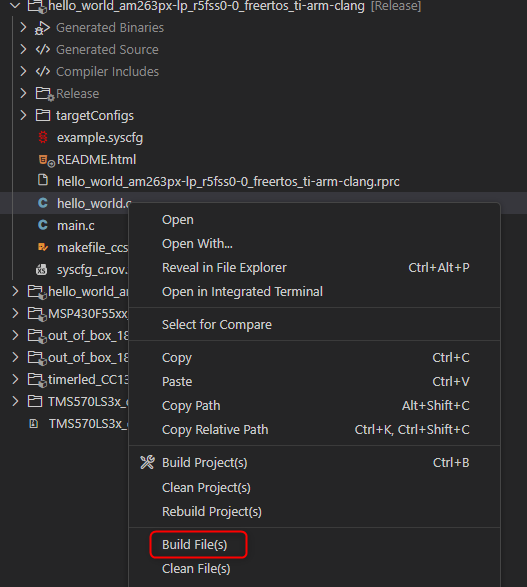The height and width of the screenshot is (587, 527).
Task: Select the README.html file row
Action: pos(264,159)
